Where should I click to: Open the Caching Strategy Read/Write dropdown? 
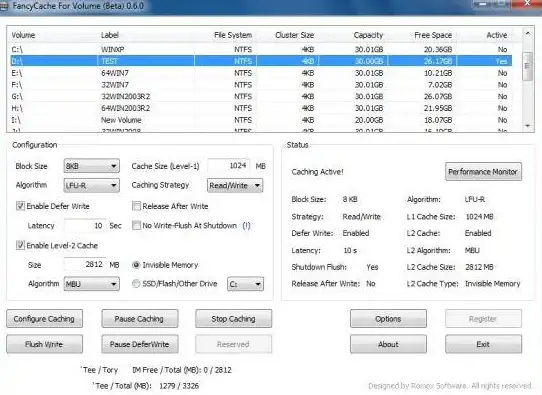[x=235, y=185]
